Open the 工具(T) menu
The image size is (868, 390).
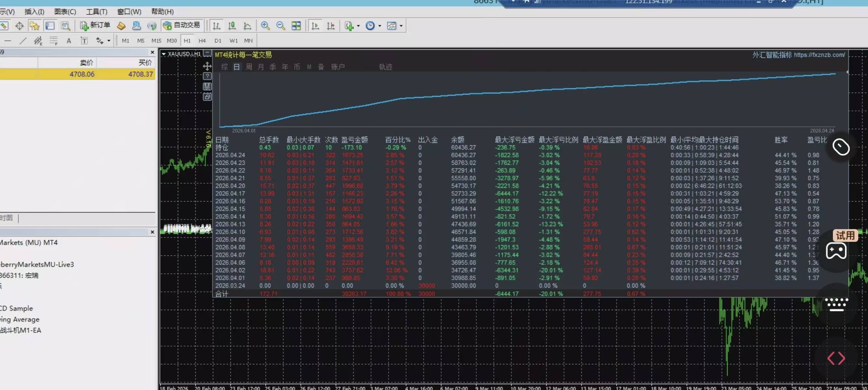96,11
